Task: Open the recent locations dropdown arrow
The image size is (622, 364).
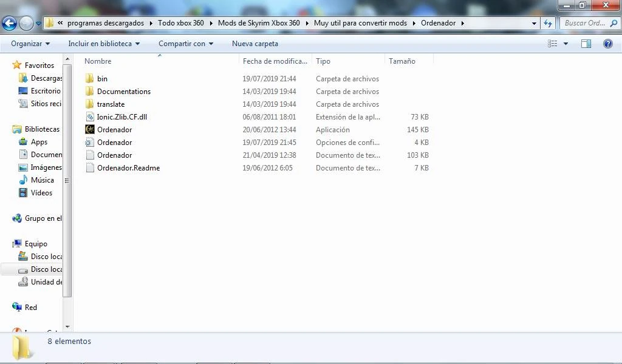Action: pos(38,24)
